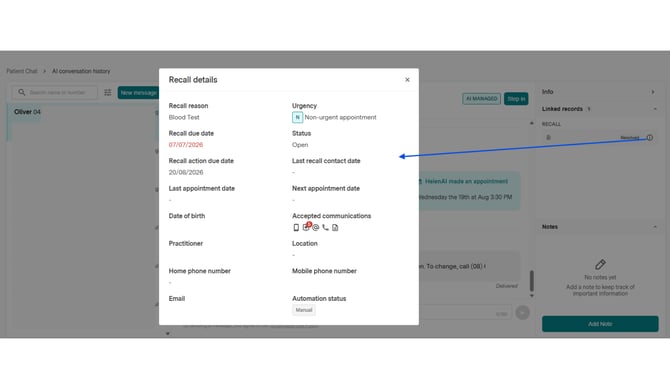Image resolution: width=670 pixels, height=376 pixels.
Task: Click the N urgency badge icon
Action: 297,117
